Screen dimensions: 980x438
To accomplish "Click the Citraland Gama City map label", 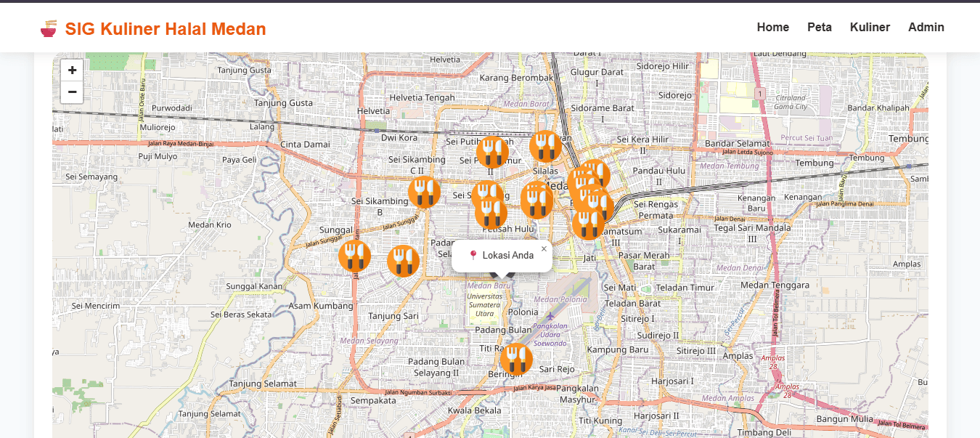I will [791, 102].
